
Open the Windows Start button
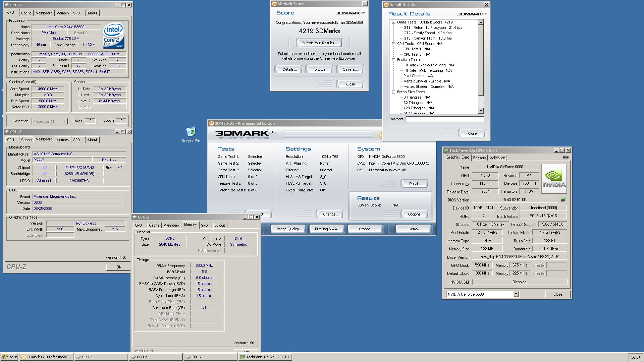pos(9,357)
